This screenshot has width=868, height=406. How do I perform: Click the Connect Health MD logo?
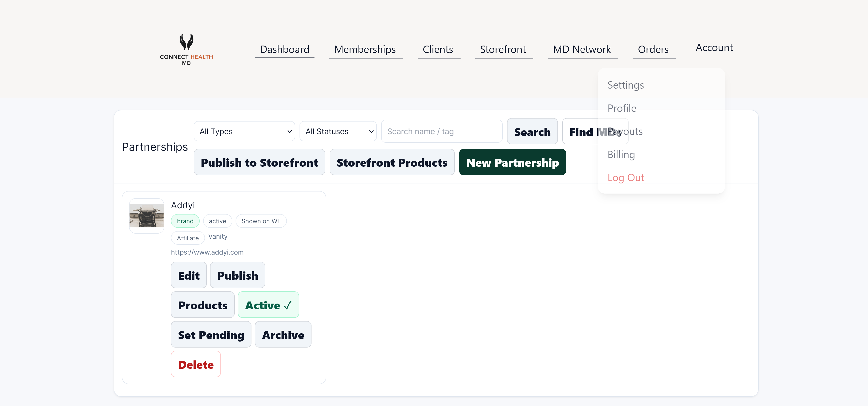(x=187, y=49)
